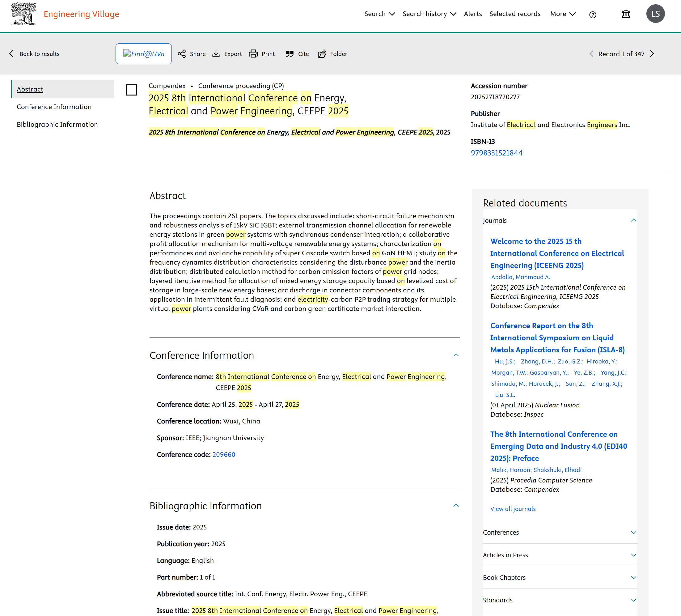Click author Malik, Haroon
This screenshot has height=616, width=681.
[x=511, y=470]
